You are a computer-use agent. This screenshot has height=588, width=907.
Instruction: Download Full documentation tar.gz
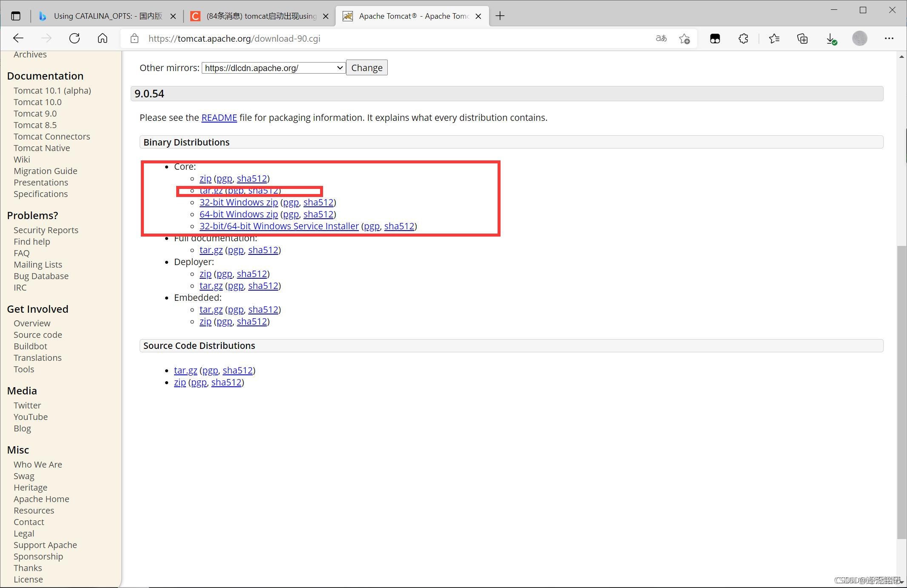click(x=211, y=250)
